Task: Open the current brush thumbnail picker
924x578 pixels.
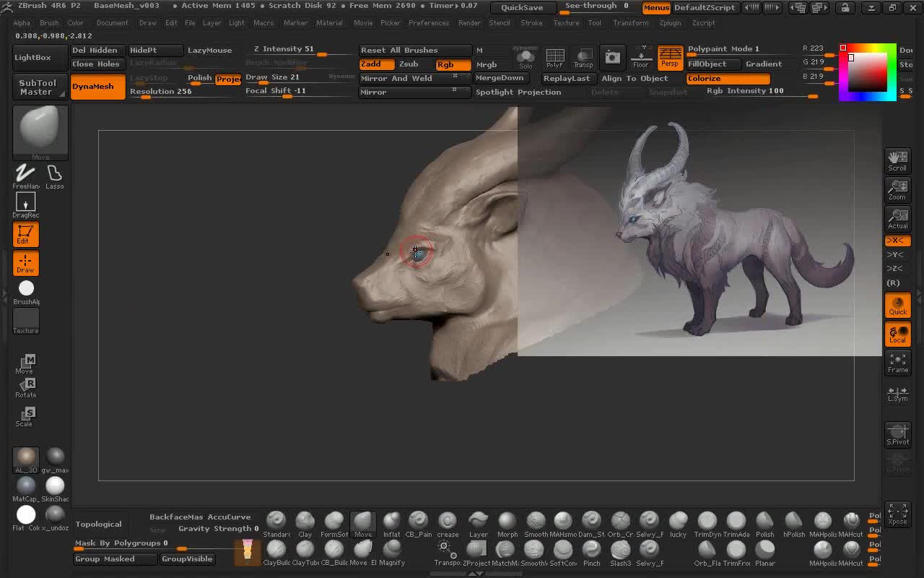Action: [x=40, y=132]
